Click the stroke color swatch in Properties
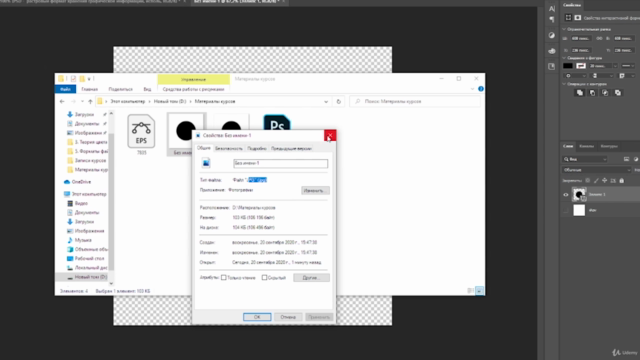Screen dimensions: 640x360 [x=581, y=66]
